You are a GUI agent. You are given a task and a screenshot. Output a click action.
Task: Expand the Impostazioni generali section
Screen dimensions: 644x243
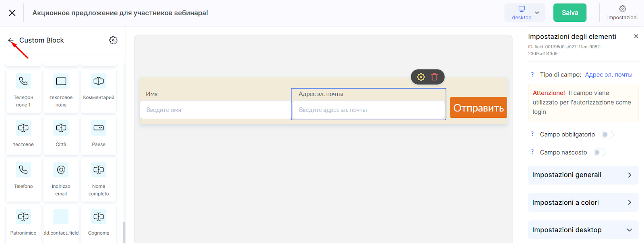[x=583, y=175]
